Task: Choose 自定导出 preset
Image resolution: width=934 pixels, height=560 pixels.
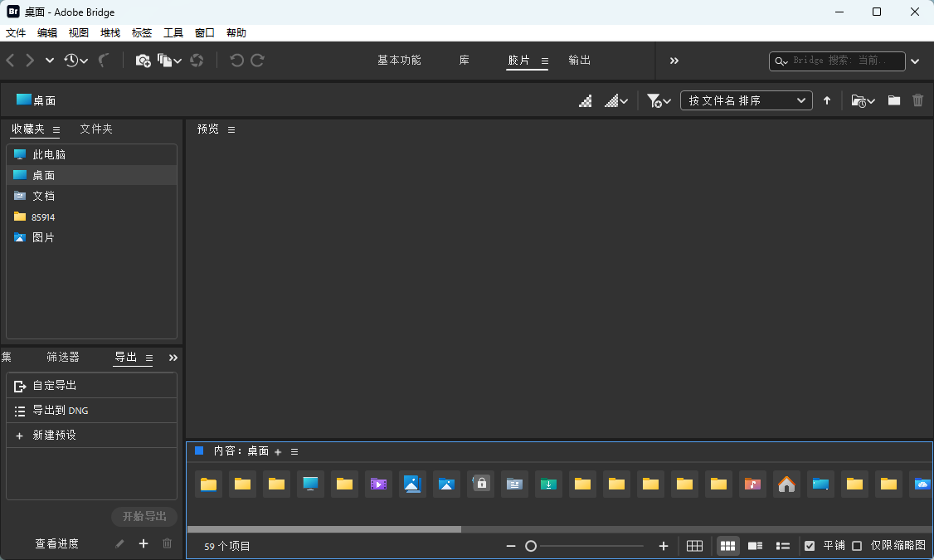Action: click(x=92, y=386)
